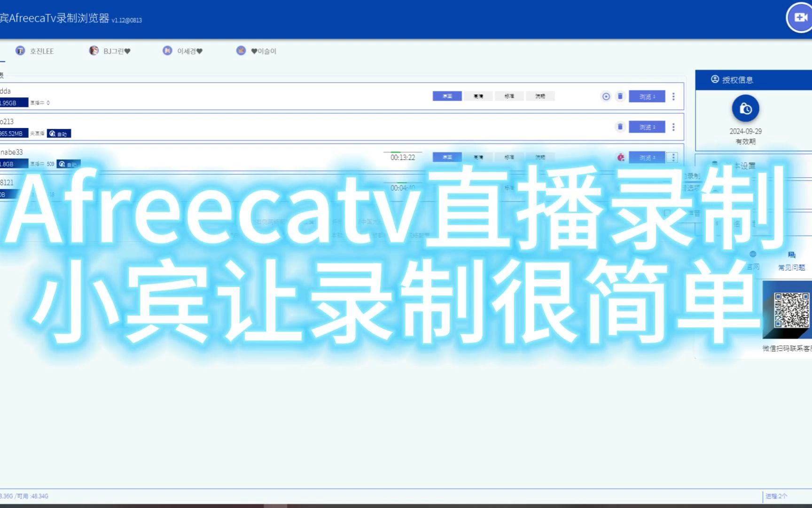Select the 이세경♥ tab
Screen dimensions: 812x508
183,51
